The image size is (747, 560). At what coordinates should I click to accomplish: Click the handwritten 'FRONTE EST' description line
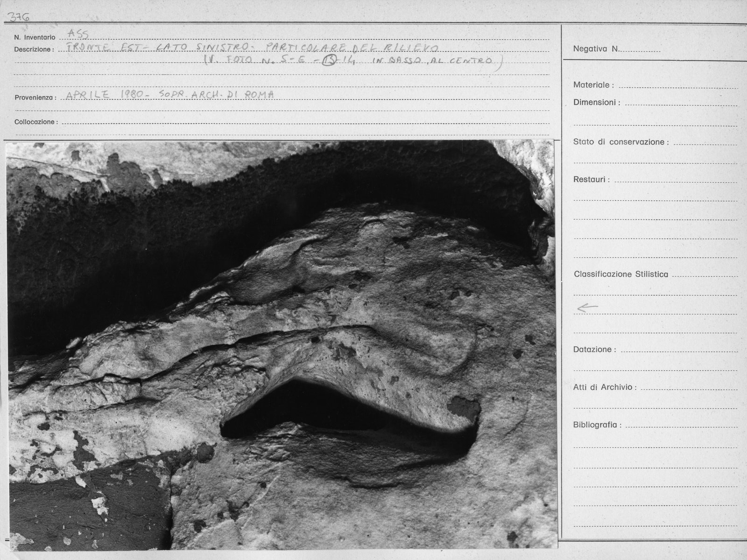coord(252,49)
